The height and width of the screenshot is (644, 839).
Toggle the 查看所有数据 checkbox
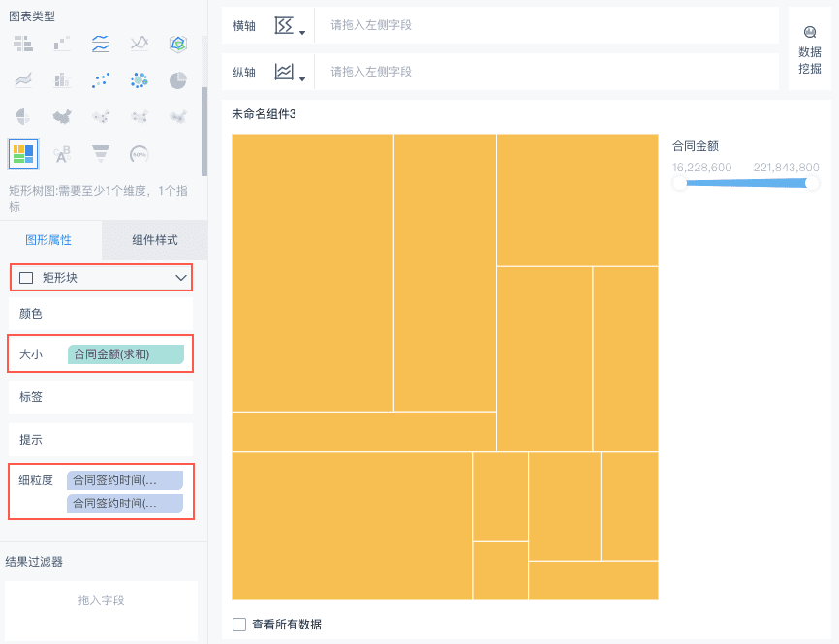point(239,625)
